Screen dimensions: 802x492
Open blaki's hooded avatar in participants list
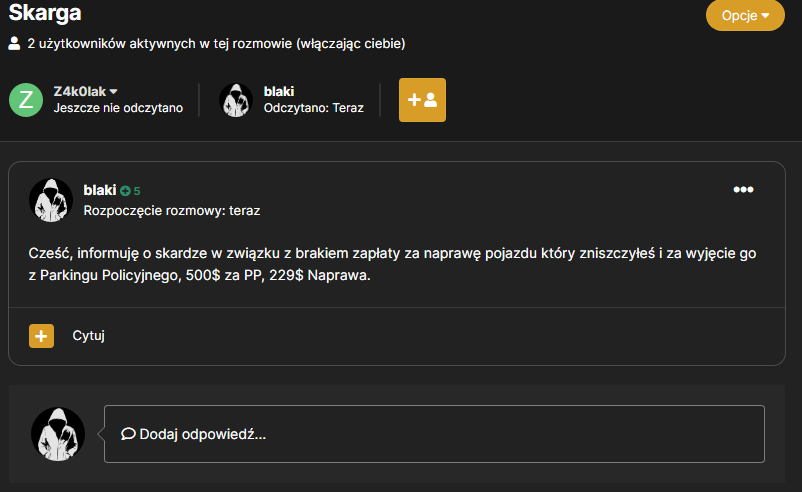coord(236,100)
